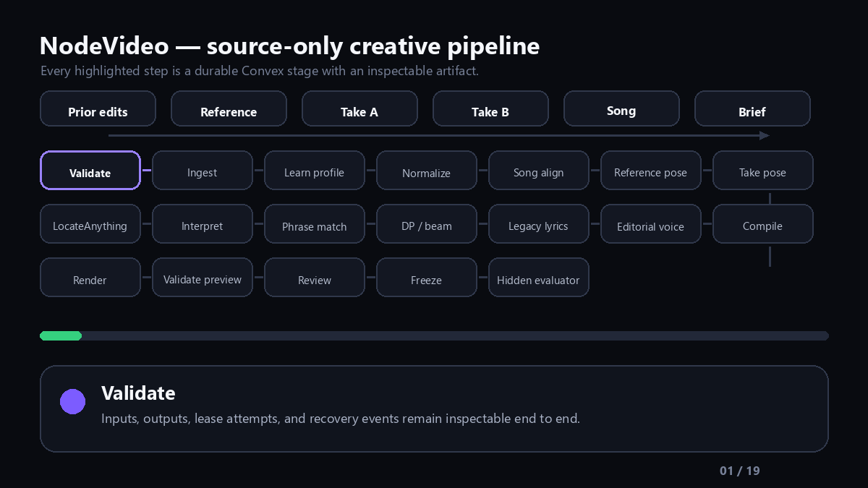Viewport: 868px width, 488px height.
Task: Choose the Song source card
Action: coord(621,108)
